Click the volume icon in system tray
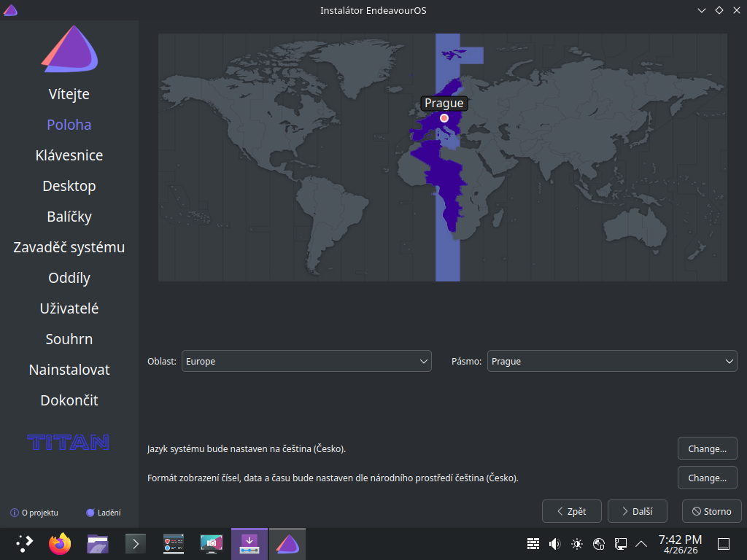 tap(554, 543)
